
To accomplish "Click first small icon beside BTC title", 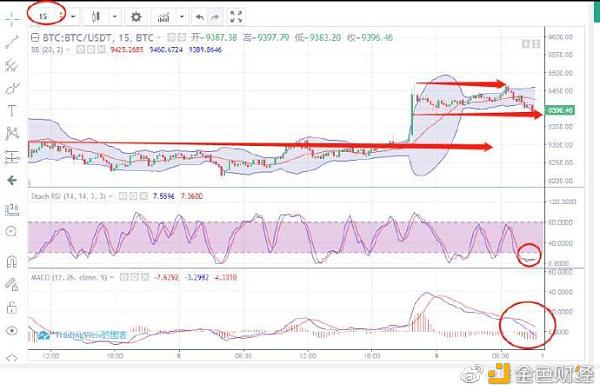I will coord(171,38).
